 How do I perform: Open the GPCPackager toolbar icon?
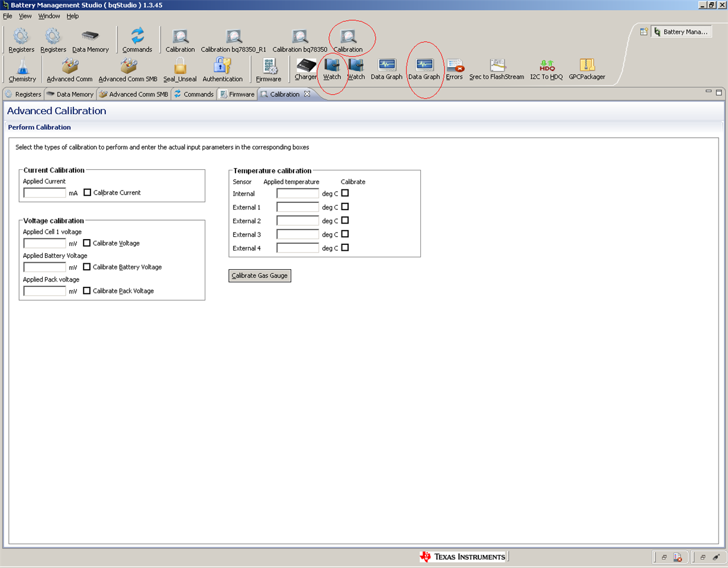587,69
